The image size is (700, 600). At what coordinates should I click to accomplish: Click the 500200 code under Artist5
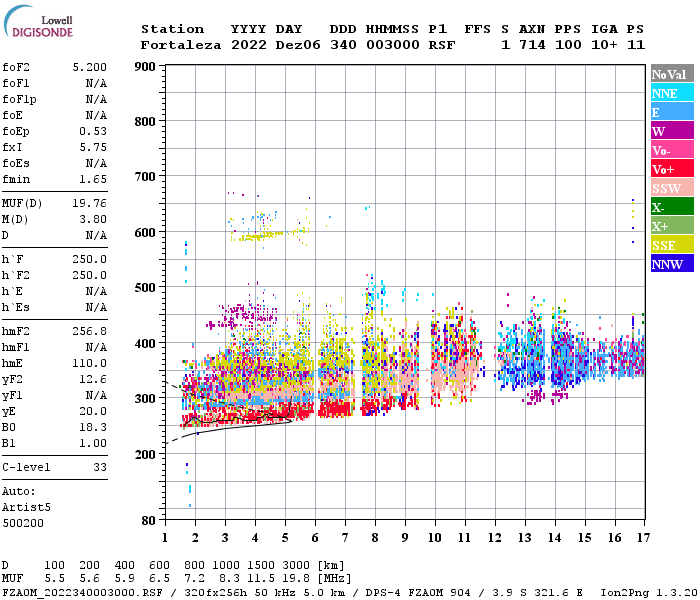(23, 523)
